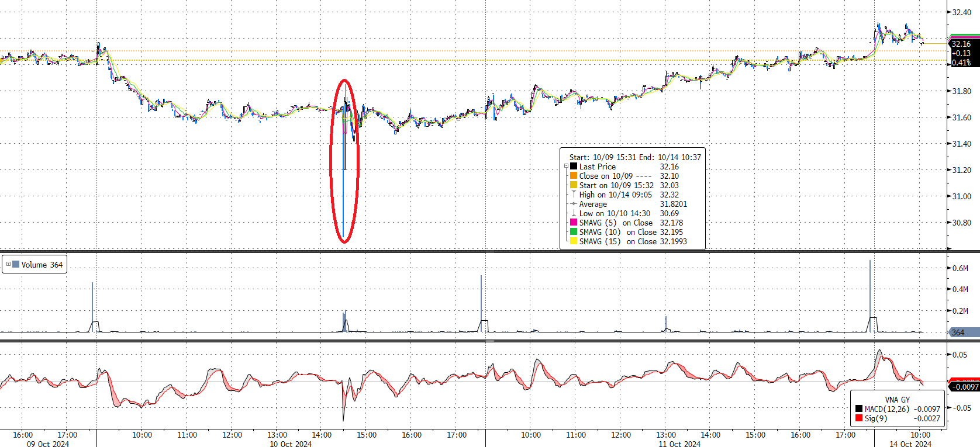The width and height of the screenshot is (980, 447).
Task: Click the '10 Oct 2024' date label
Action: point(291,443)
